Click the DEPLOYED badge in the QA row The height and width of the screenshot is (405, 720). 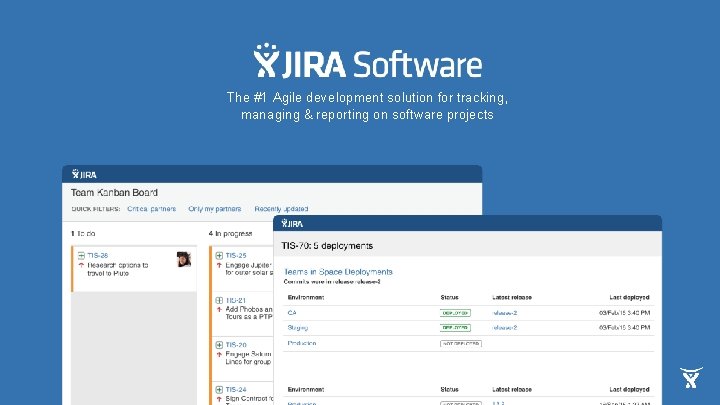pyautogui.click(x=455, y=313)
